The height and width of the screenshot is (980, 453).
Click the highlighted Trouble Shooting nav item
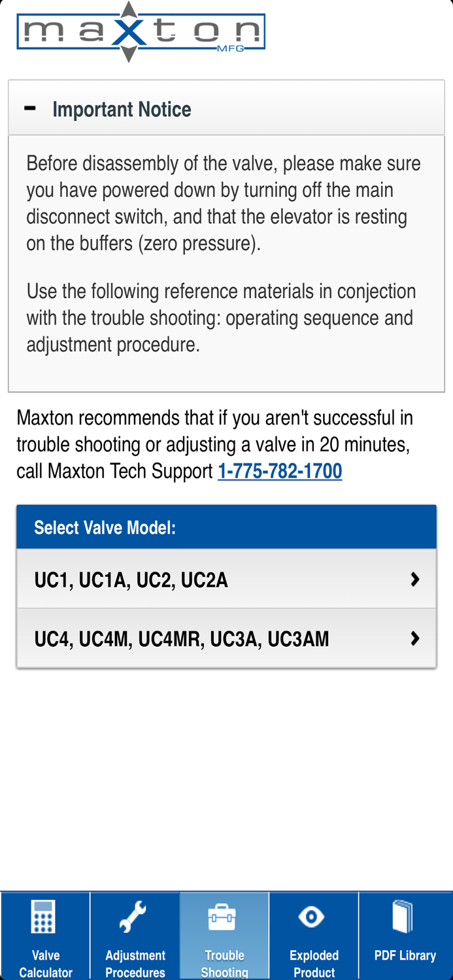(x=224, y=934)
